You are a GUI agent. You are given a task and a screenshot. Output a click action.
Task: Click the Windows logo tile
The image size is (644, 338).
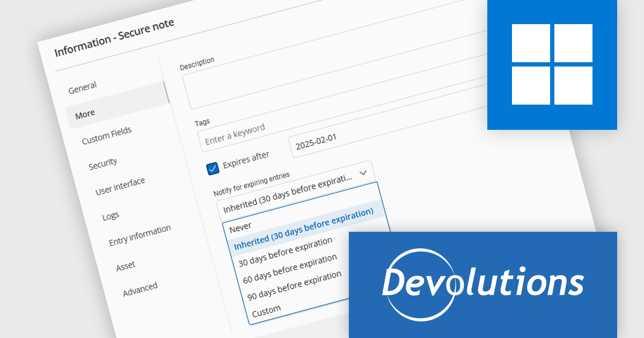tap(552, 64)
